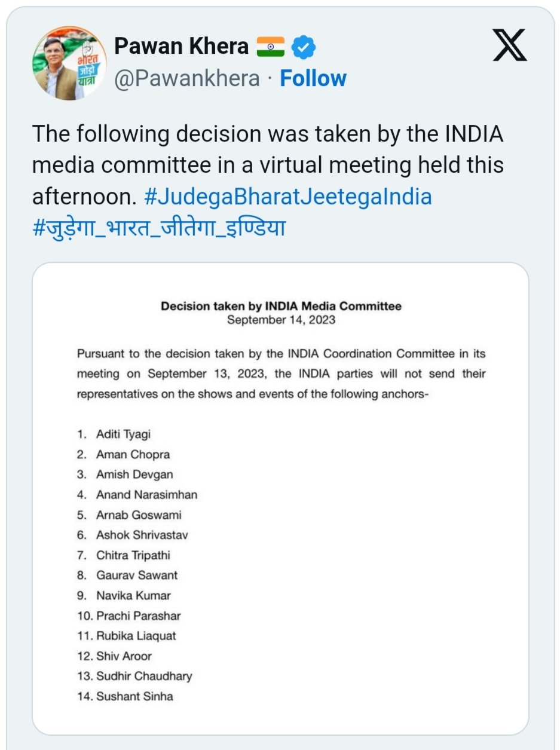Click the India flag emoji beside name
Screen dimensions: 560x750
pyautogui.click(x=270, y=46)
